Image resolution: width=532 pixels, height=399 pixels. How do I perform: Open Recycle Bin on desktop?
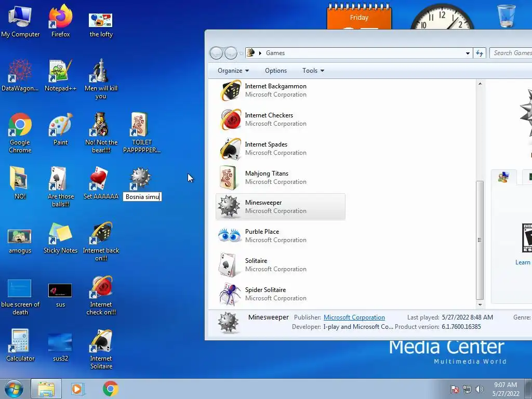tap(507, 16)
